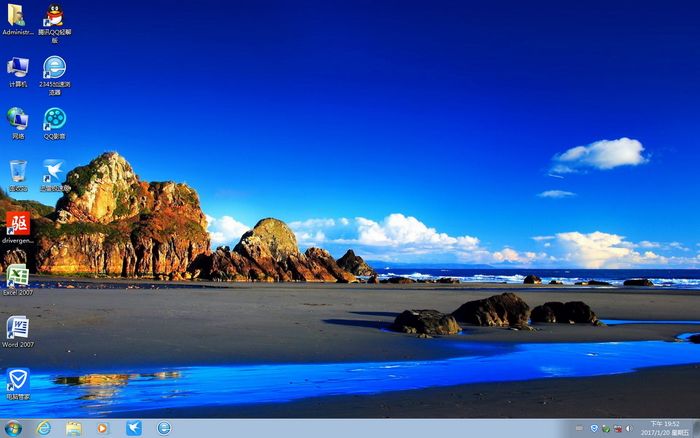Open the clock and date in taskbar
Image resolution: width=700 pixels, height=438 pixels.
coord(665,428)
